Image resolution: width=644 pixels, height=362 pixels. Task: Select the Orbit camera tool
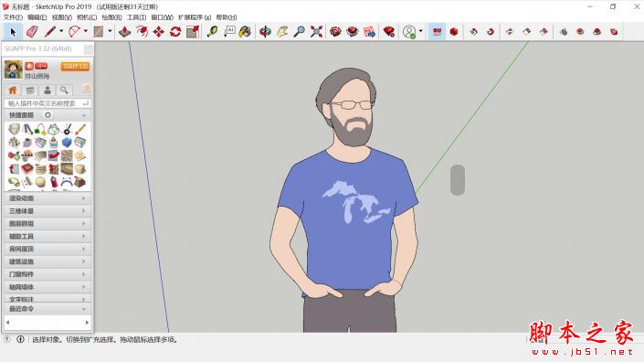265,32
